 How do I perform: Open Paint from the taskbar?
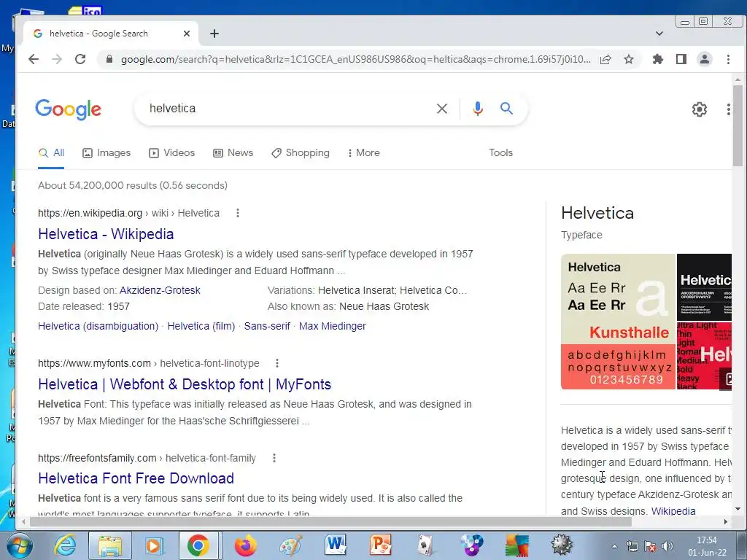click(x=290, y=545)
